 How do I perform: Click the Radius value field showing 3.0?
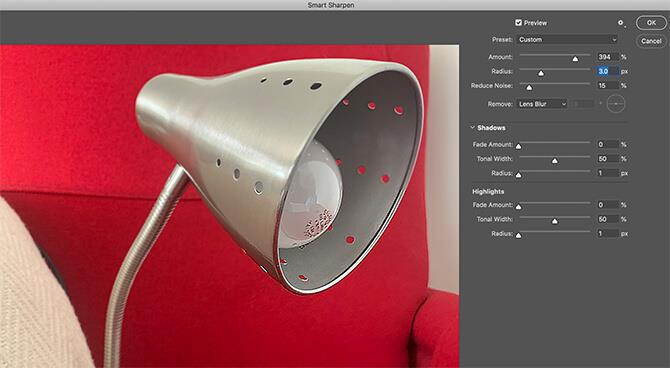[608, 71]
